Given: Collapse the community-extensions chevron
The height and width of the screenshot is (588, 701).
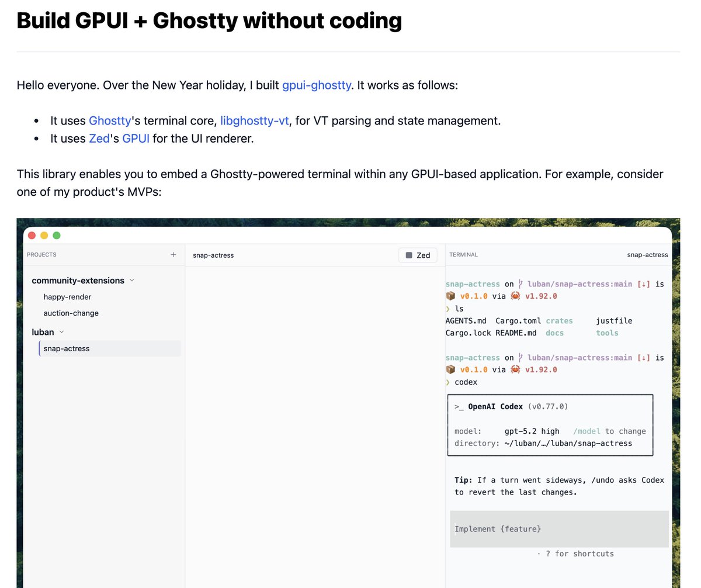Looking at the screenshot, I should coord(132,281).
